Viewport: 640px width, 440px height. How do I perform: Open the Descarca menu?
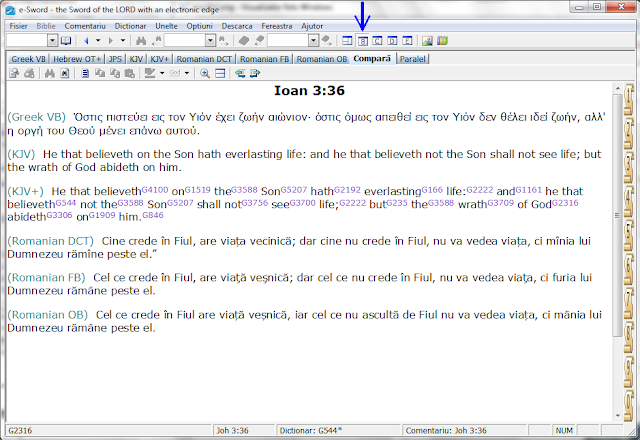(x=237, y=26)
